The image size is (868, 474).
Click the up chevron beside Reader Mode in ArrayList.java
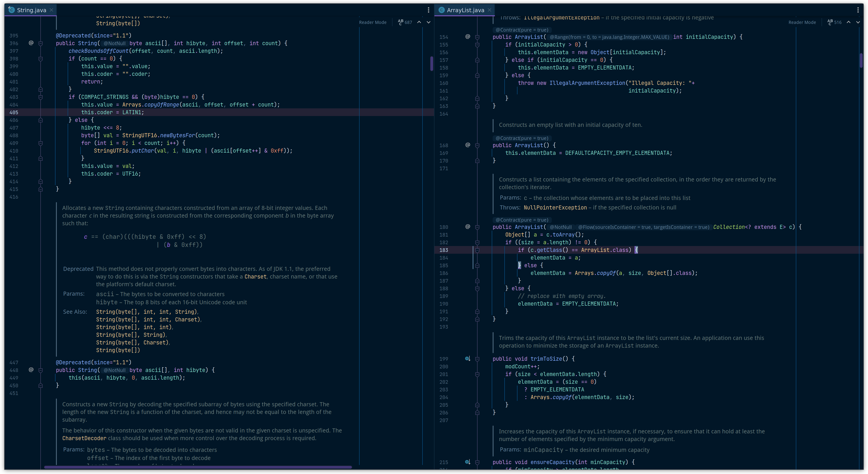[849, 22]
